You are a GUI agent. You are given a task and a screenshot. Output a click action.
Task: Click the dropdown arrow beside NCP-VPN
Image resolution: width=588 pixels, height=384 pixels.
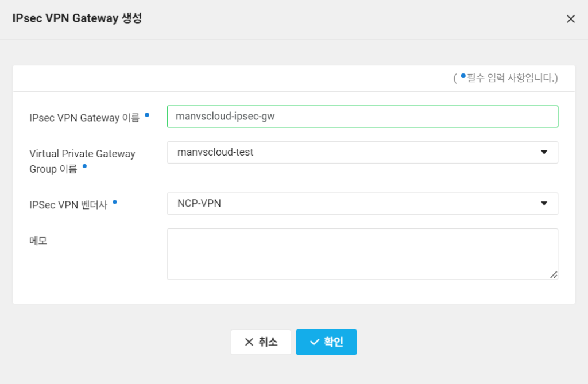(544, 203)
